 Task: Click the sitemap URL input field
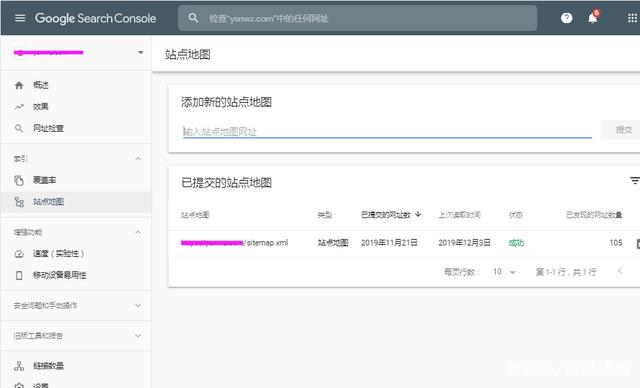pos(387,131)
